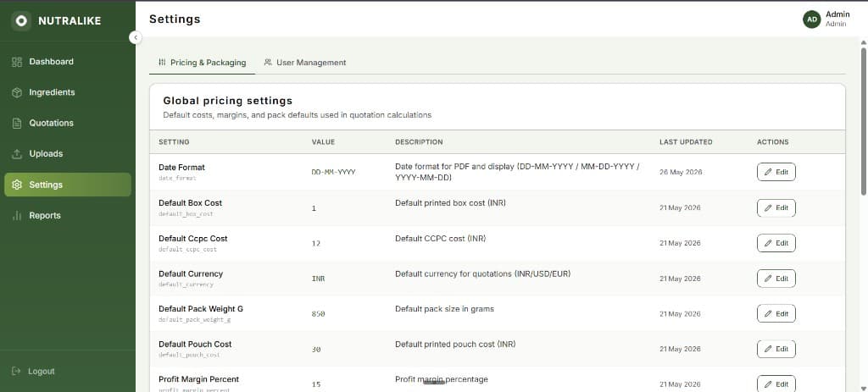Viewport: 868px width, 392px height.
Task: Click the SETTING column header
Action: click(174, 142)
